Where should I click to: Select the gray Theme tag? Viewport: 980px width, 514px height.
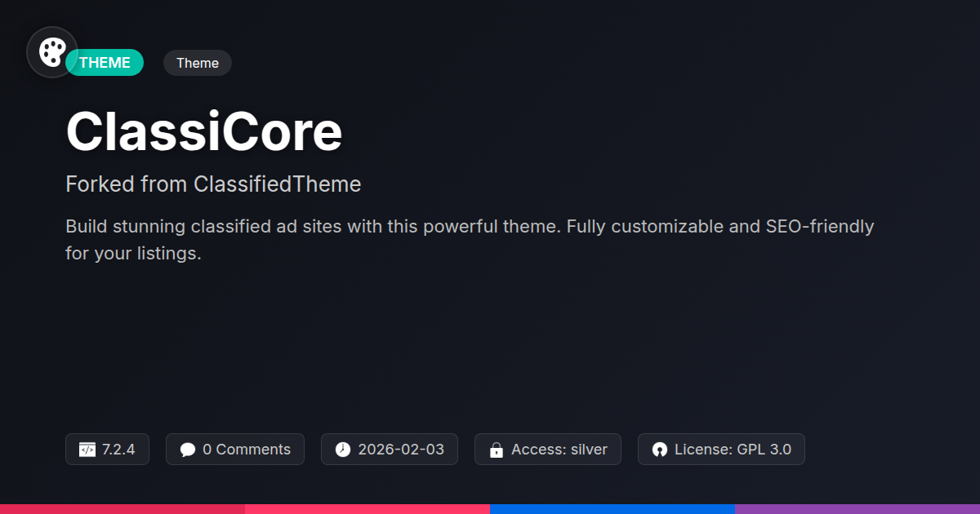click(198, 63)
